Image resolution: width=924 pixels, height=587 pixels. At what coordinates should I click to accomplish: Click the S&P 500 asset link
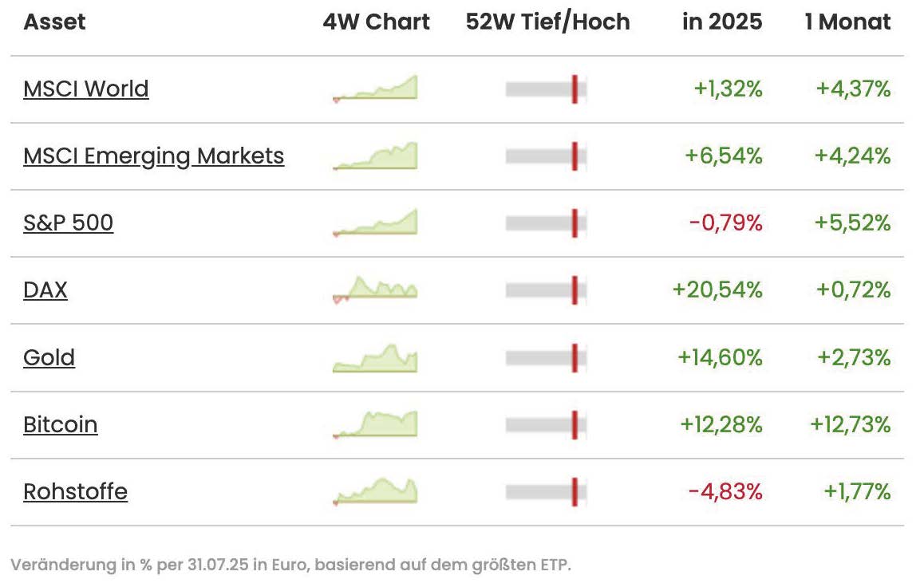pos(69,223)
